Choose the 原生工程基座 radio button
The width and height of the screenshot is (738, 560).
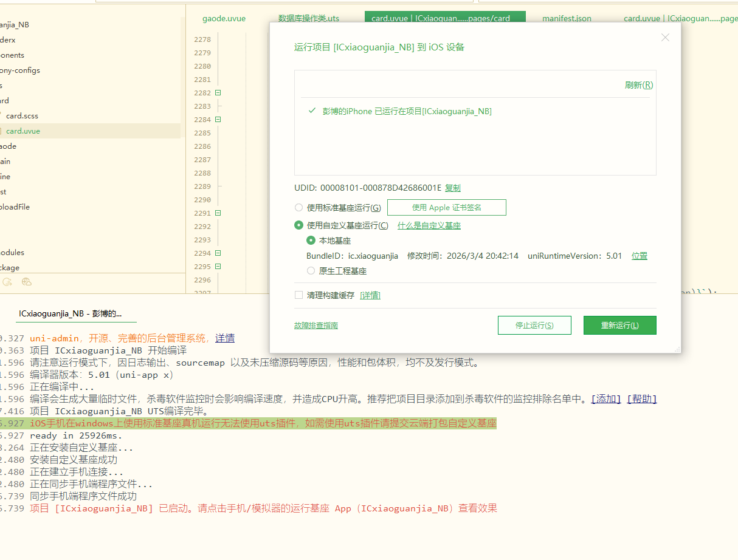[x=311, y=271]
